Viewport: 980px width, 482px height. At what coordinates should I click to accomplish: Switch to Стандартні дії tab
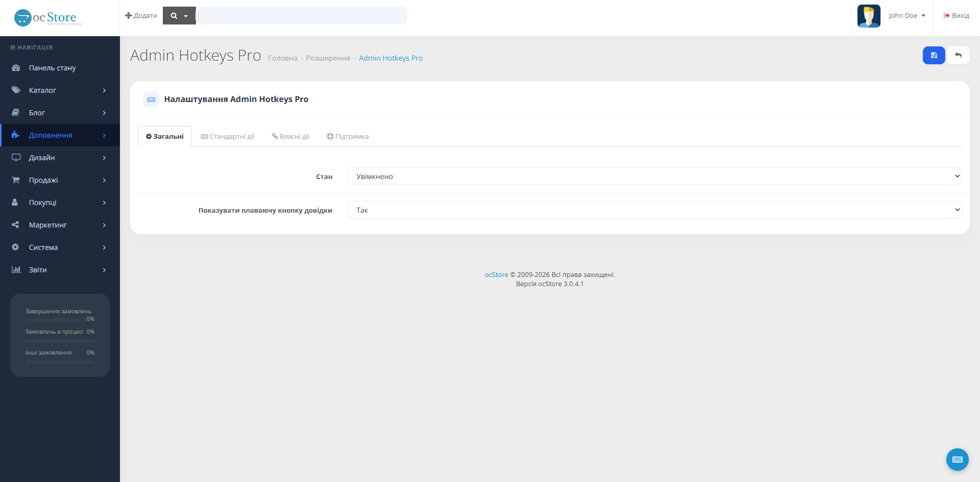point(228,137)
